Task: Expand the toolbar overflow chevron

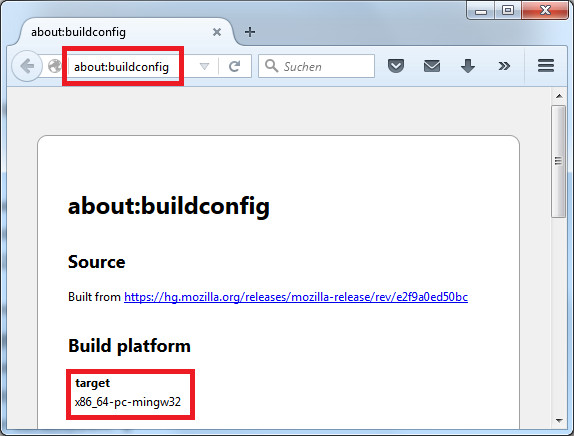Action: point(504,66)
